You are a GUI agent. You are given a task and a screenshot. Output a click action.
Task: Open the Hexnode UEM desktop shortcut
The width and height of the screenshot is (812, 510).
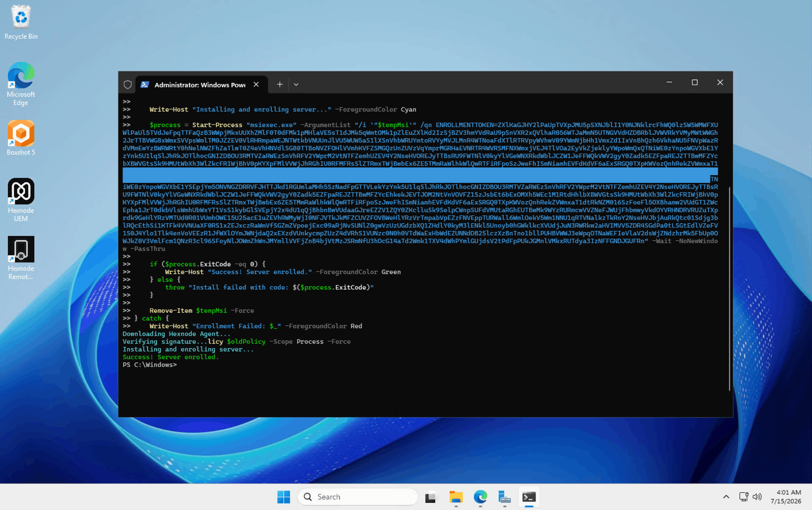tap(21, 200)
